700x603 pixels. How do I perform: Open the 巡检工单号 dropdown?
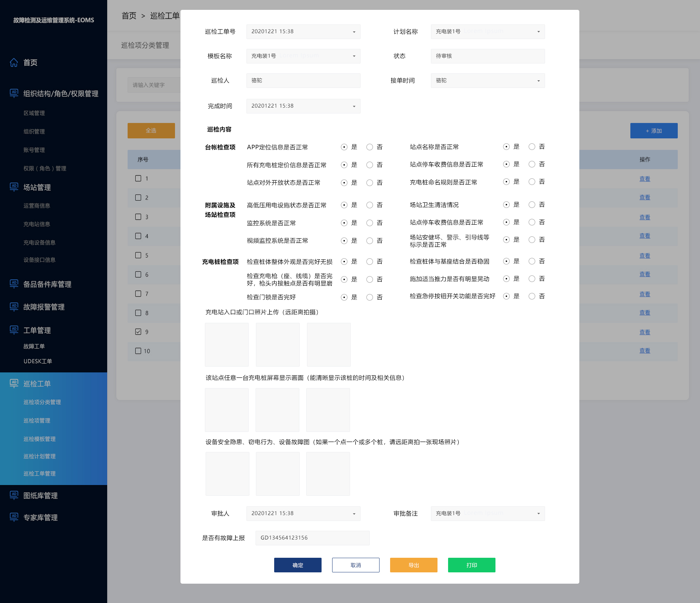[x=303, y=32]
